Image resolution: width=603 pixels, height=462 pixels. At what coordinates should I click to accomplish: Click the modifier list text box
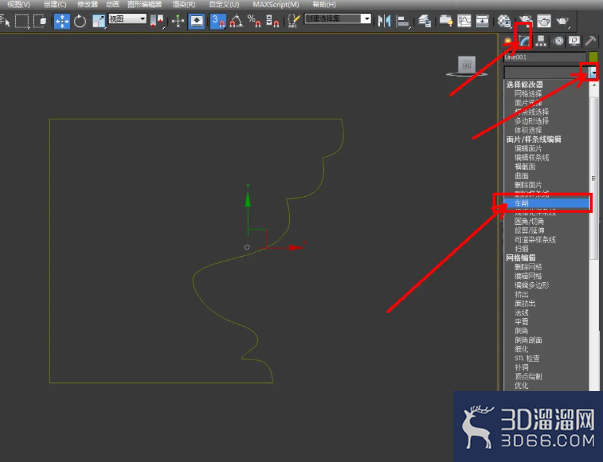click(x=546, y=72)
